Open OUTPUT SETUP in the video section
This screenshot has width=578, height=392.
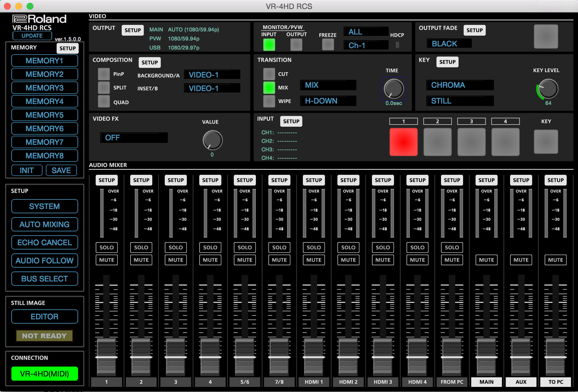132,30
